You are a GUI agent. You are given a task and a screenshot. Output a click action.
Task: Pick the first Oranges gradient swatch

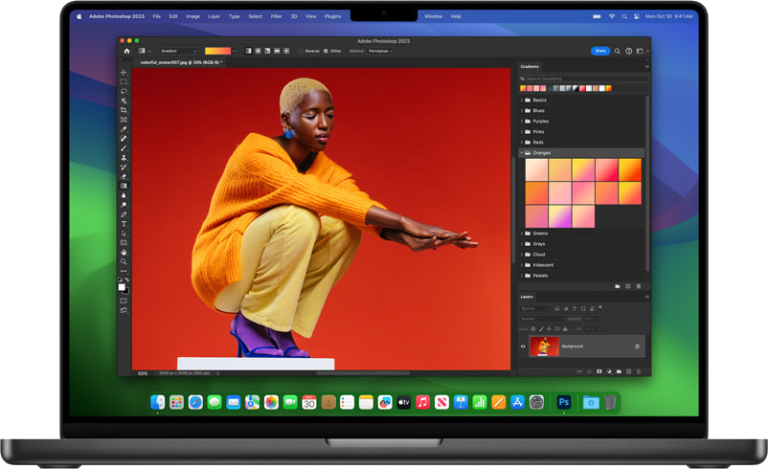pos(537,170)
